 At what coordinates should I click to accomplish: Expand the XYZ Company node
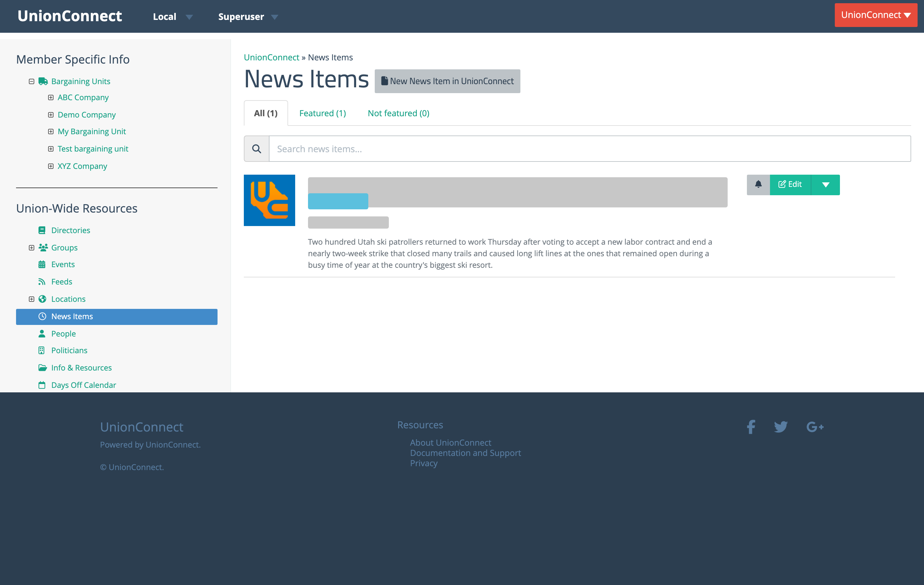coord(51,166)
